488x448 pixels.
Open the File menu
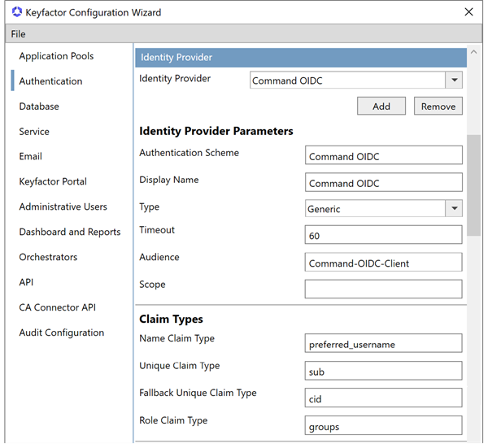(18, 34)
